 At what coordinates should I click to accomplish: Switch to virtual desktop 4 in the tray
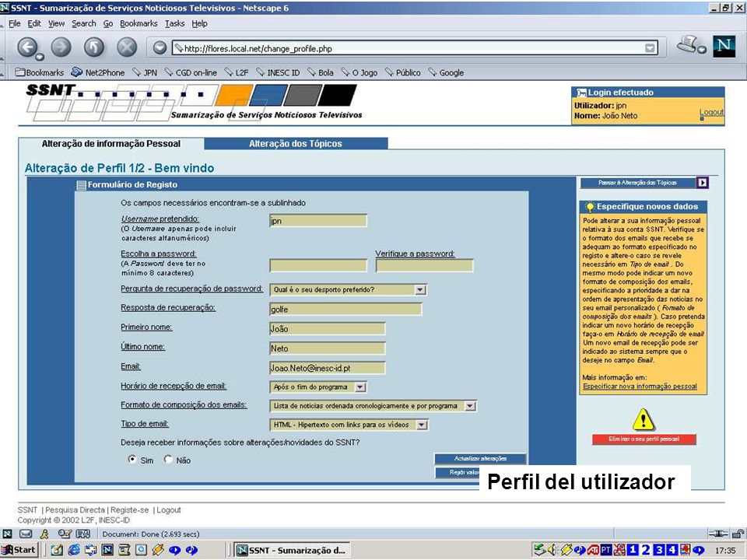[672, 550]
